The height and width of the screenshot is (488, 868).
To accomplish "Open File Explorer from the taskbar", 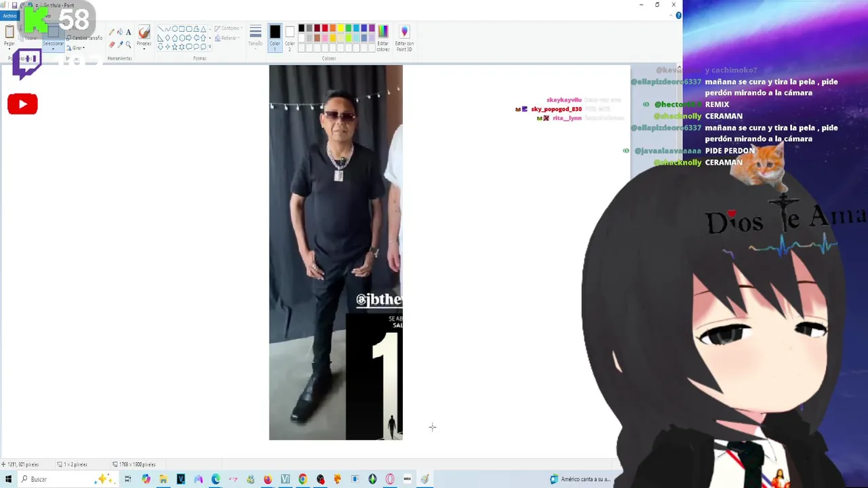I will (x=163, y=479).
